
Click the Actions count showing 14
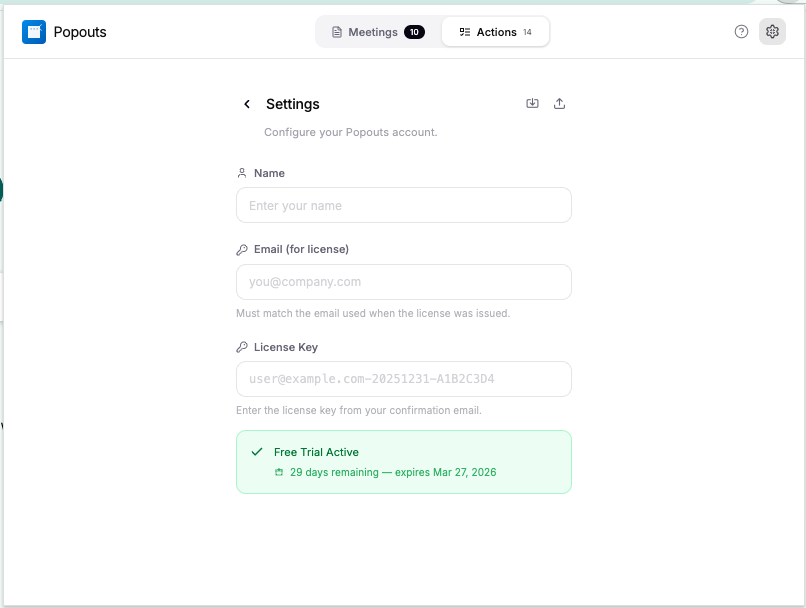point(528,31)
